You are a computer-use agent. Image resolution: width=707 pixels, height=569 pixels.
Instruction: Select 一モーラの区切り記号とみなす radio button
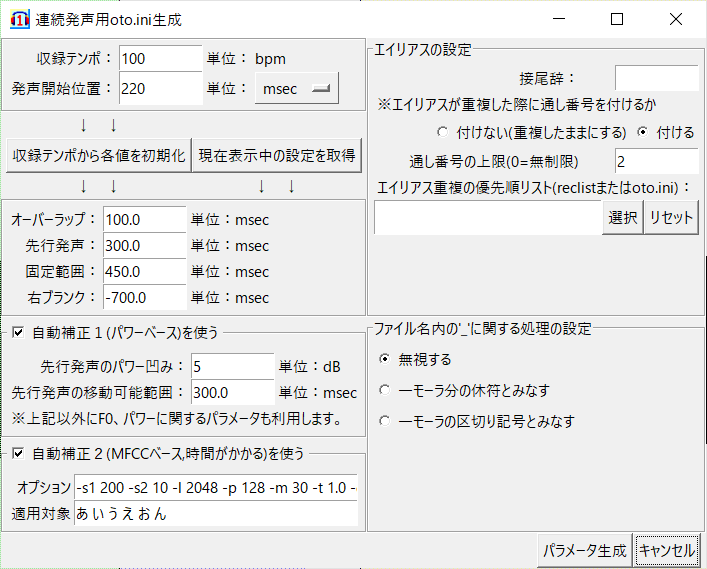(385, 421)
